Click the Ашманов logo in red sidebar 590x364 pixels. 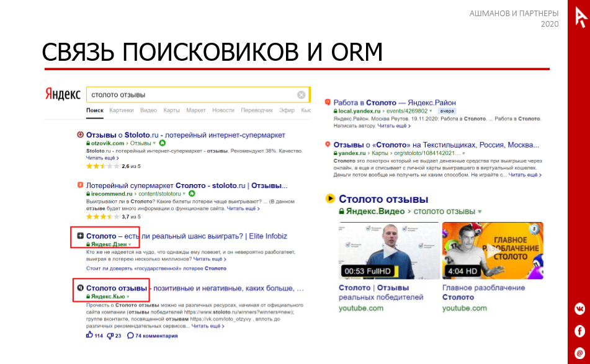point(580,17)
